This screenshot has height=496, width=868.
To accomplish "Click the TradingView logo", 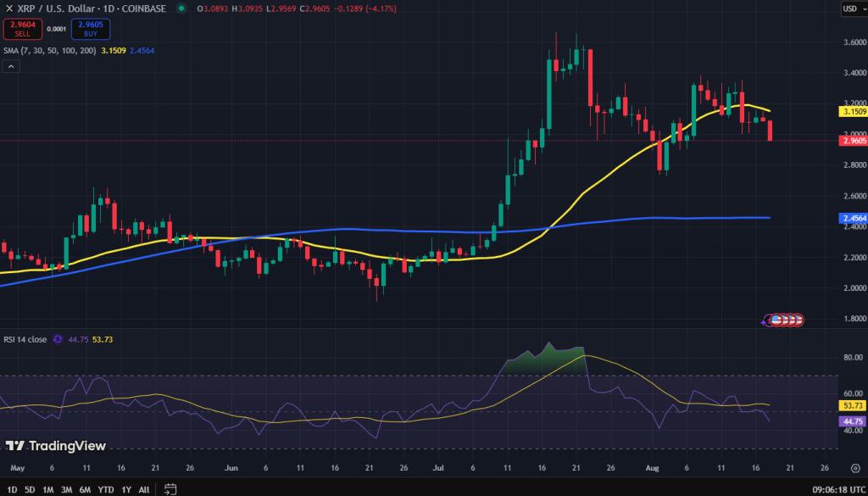I will 55,446.
